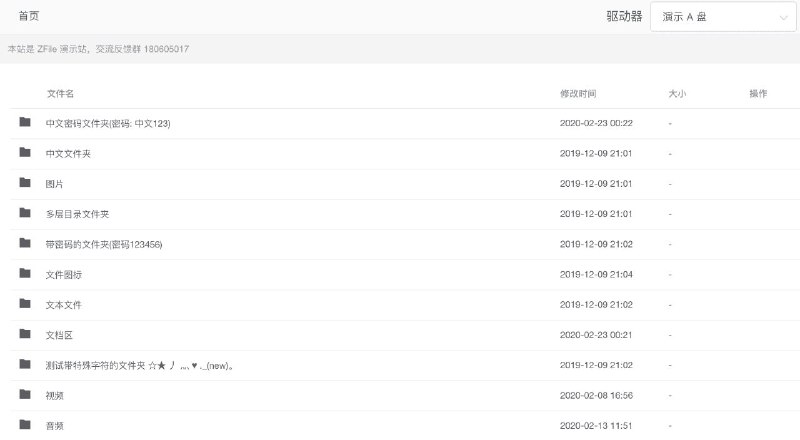Click the folder icon beside 文档区
The height and width of the screenshot is (440, 800).
25,333
